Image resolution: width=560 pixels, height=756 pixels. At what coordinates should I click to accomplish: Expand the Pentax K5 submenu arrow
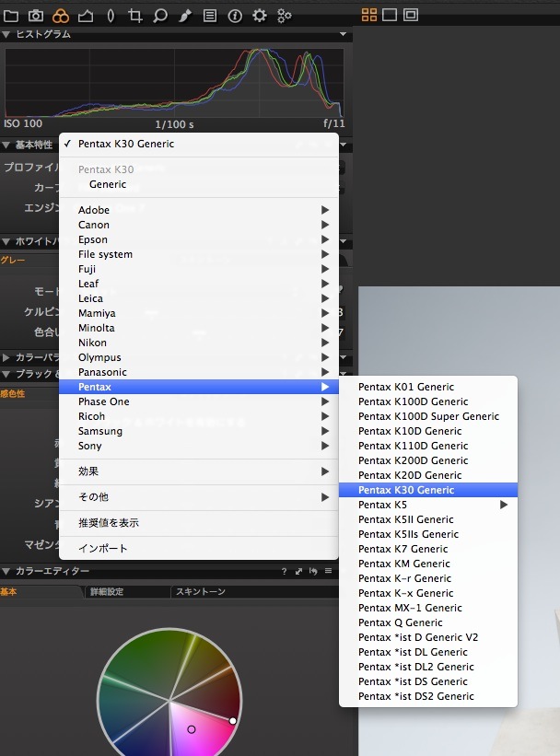point(504,505)
